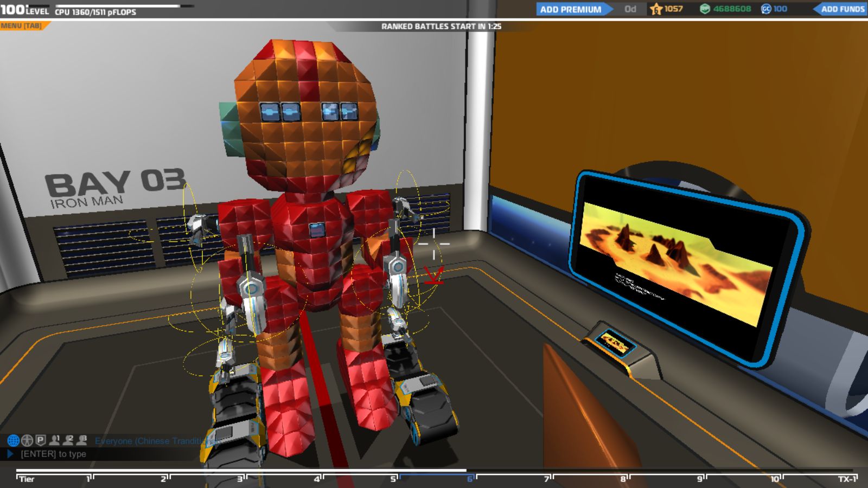This screenshot has height=488, width=868.
Task: Click the blue GC currency icon
Action: click(x=766, y=9)
